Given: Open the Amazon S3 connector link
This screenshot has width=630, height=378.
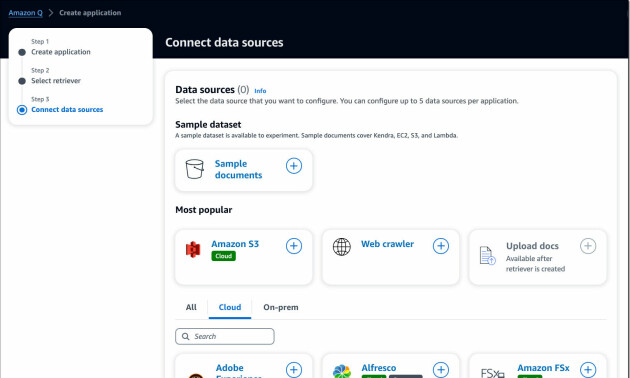Looking at the screenshot, I should pos(235,244).
